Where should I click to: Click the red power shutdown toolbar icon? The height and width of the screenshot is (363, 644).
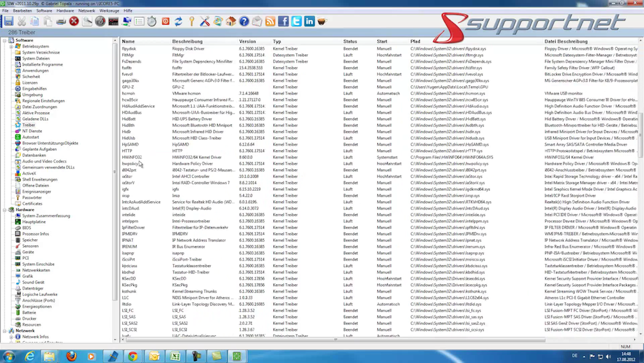(166, 21)
